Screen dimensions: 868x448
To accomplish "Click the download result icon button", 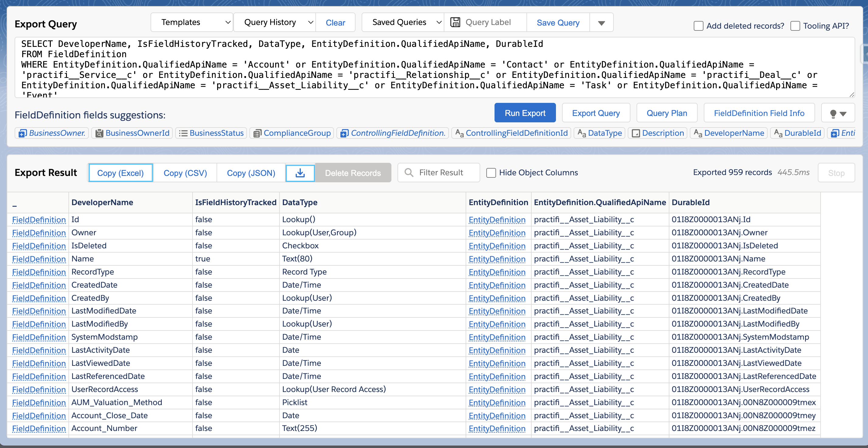I will pyautogui.click(x=300, y=173).
